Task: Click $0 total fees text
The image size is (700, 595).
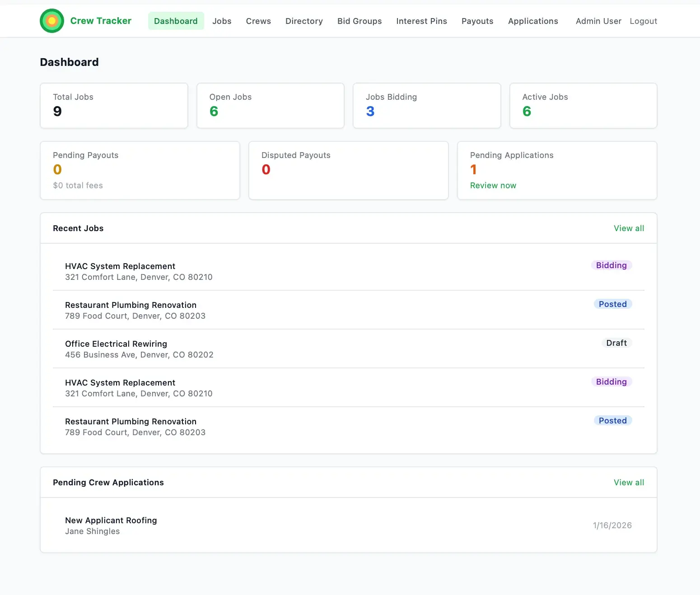Action: click(x=78, y=186)
